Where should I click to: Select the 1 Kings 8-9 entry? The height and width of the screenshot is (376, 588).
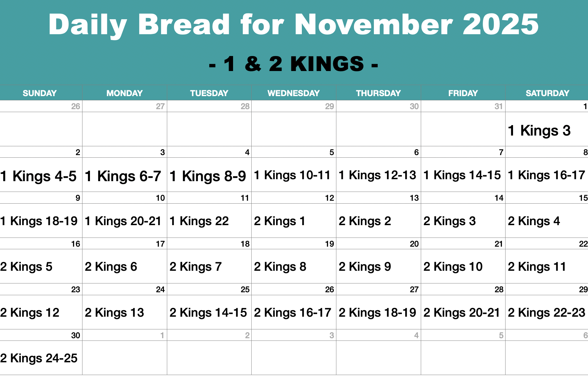pyautogui.click(x=208, y=176)
